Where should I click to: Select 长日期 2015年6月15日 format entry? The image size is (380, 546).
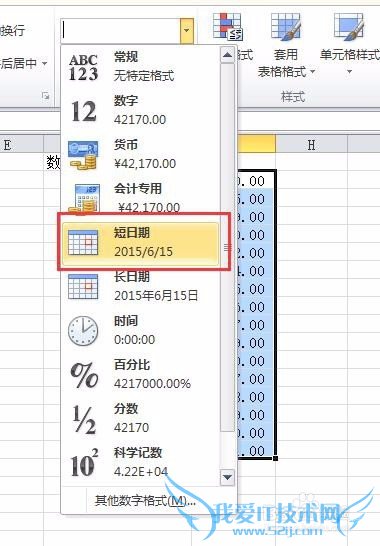coord(140,287)
